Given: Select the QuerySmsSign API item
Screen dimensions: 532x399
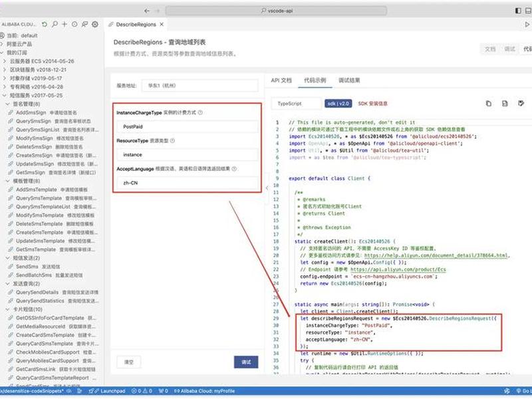Looking at the screenshot, I should coord(53,121).
